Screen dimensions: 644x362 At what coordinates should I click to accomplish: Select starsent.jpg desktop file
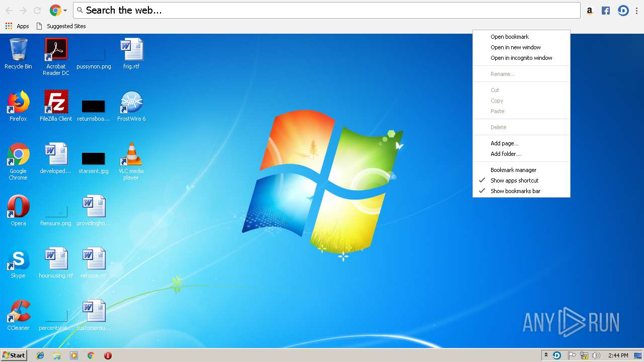point(94,162)
